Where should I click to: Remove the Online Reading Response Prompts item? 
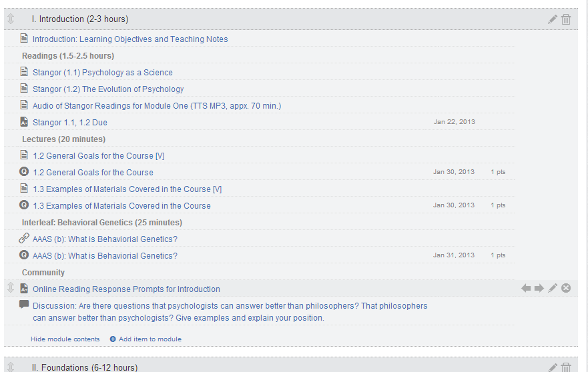point(566,288)
